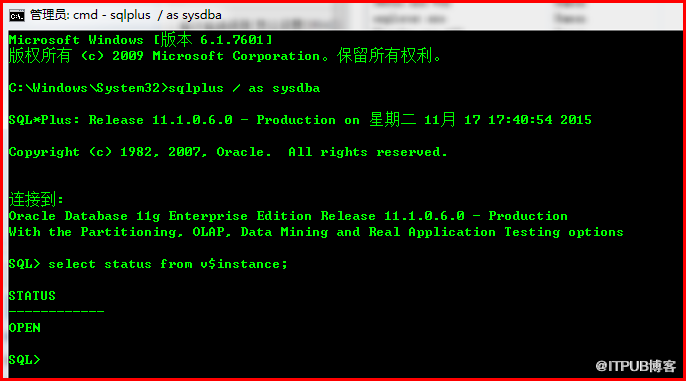
Task: Click 'C:\Windows\System32>' prompt path
Action: (x=88, y=88)
